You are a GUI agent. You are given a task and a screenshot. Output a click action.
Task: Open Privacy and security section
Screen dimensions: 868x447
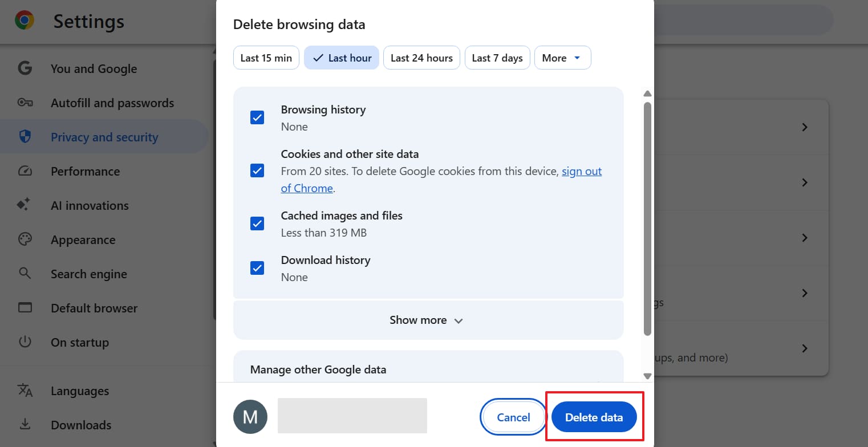pyautogui.click(x=105, y=137)
